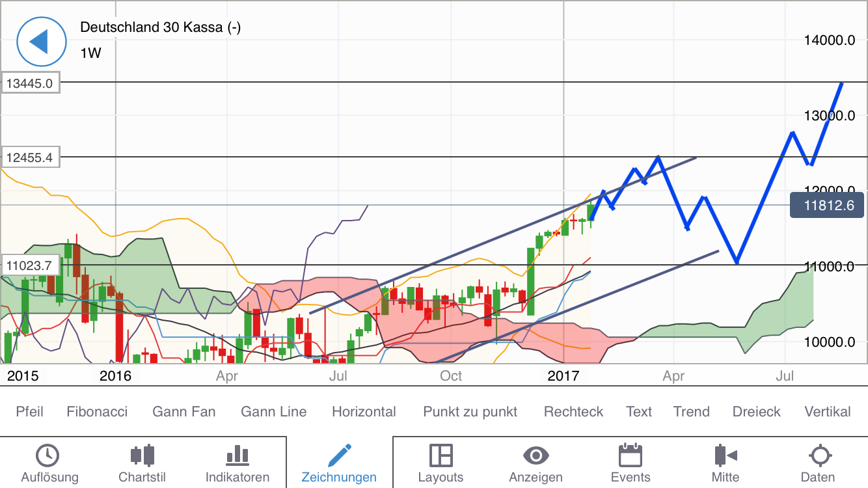Select Fibonacci from the drawings bar
This screenshot has width=868, height=488.
(x=96, y=411)
